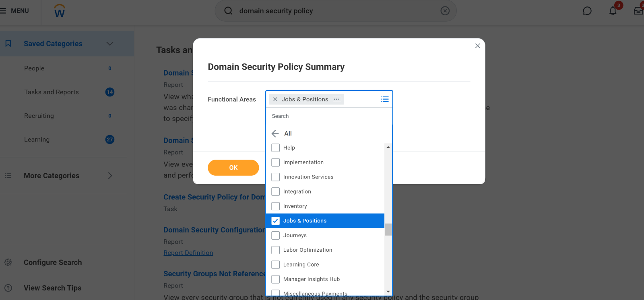The height and width of the screenshot is (300, 644).
Task: Tick the Innovation Services option
Action: coord(276,177)
